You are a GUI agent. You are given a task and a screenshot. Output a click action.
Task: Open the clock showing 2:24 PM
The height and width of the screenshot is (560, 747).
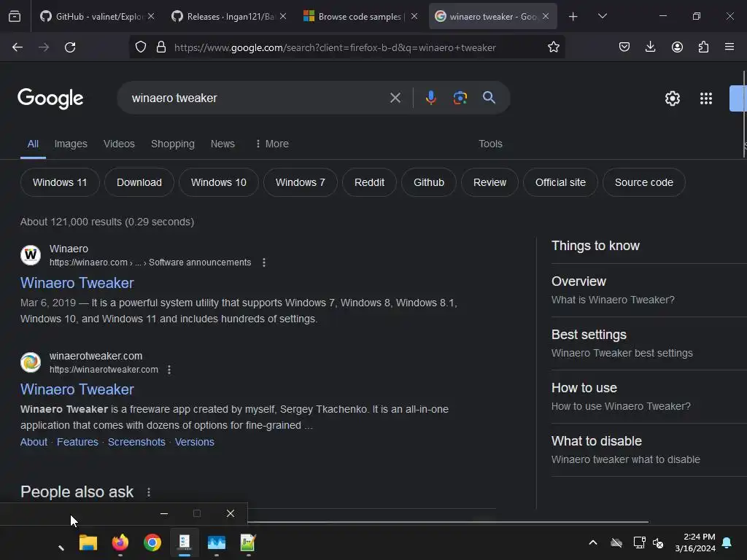coord(695,542)
